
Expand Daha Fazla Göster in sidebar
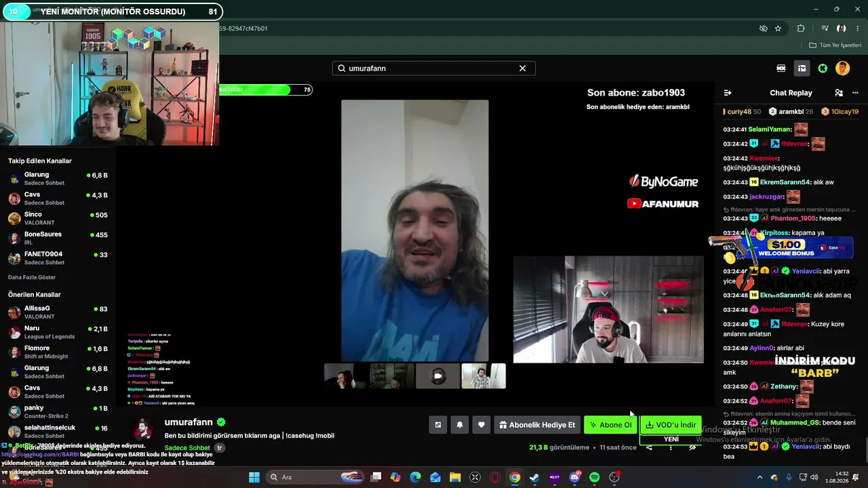tap(32, 277)
